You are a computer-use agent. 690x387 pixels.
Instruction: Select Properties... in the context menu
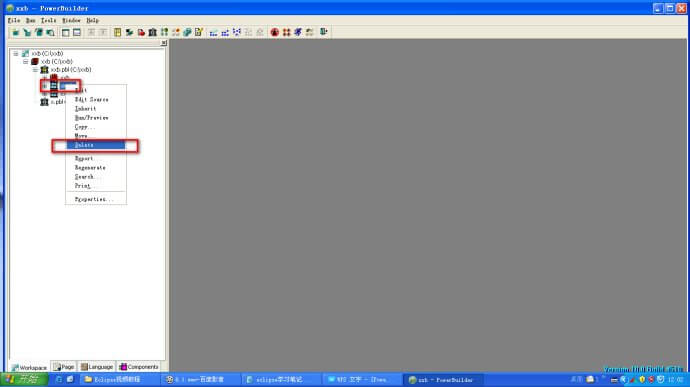[x=95, y=199]
